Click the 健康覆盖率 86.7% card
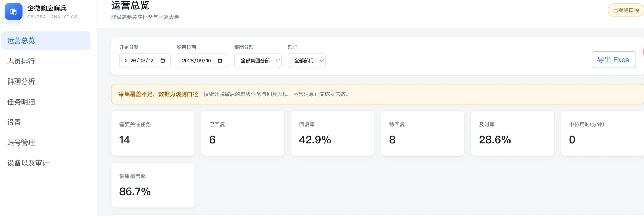The height and width of the screenshot is (216, 644). 153,185
